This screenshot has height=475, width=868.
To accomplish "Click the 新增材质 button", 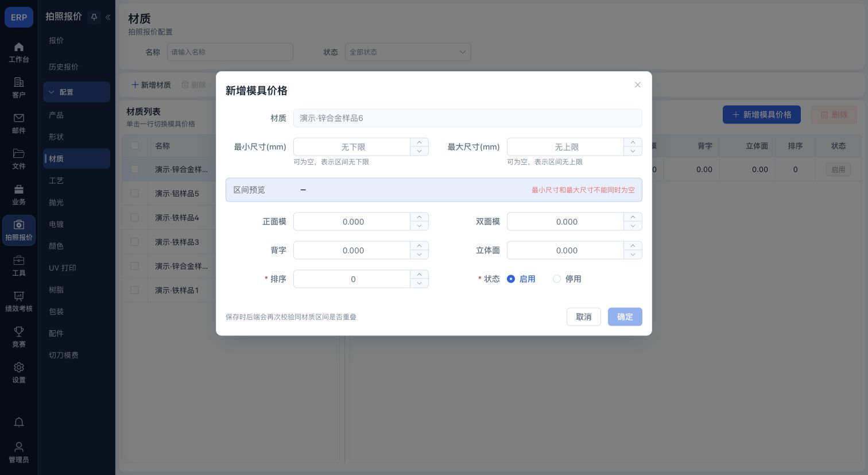I will [152, 85].
